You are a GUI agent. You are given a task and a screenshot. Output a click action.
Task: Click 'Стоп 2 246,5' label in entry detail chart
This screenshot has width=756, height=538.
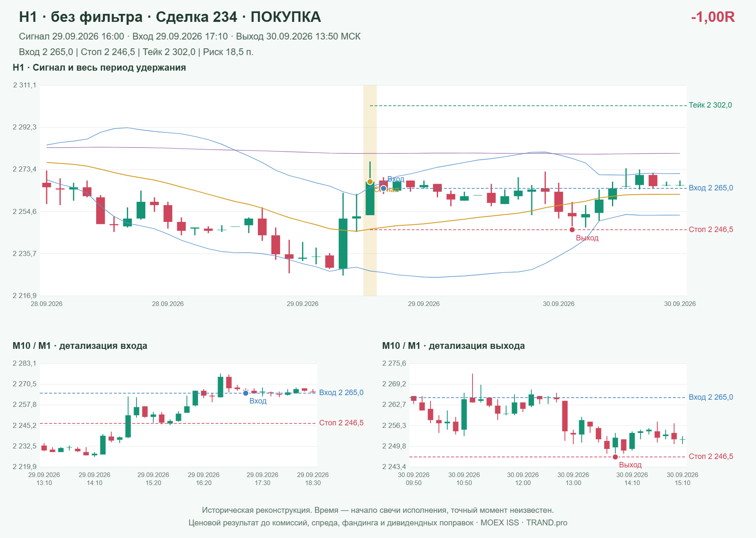pyautogui.click(x=341, y=423)
